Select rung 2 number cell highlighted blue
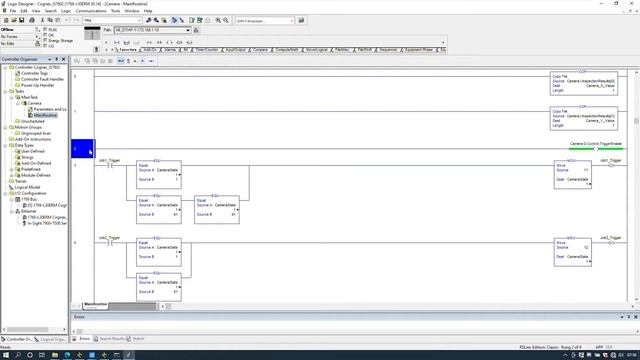Image resolution: width=640 pixels, height=360 pixels. 83,149
